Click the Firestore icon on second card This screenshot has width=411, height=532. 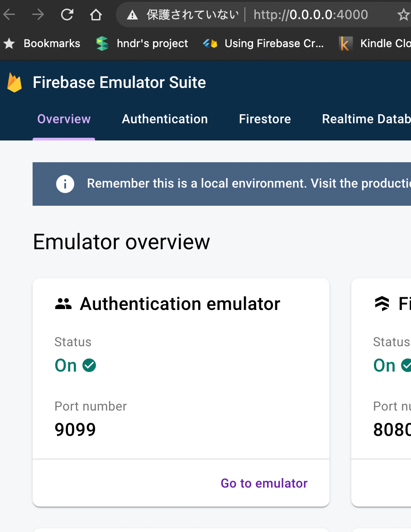click(382, 304)
